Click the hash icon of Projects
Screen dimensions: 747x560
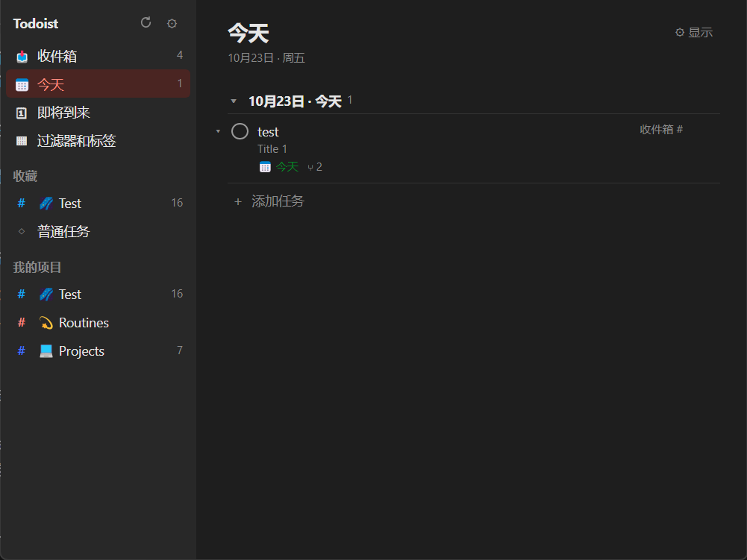click(x=22, y=351)
